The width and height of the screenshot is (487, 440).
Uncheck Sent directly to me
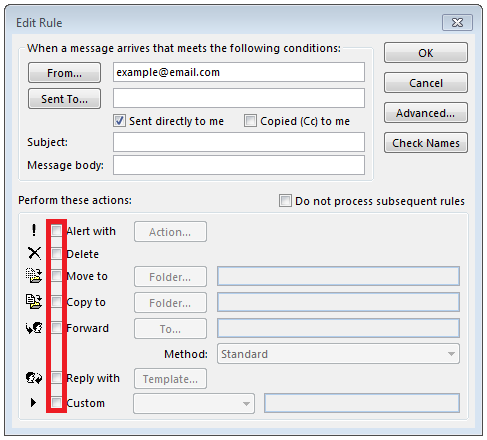(x=120, y=121)
